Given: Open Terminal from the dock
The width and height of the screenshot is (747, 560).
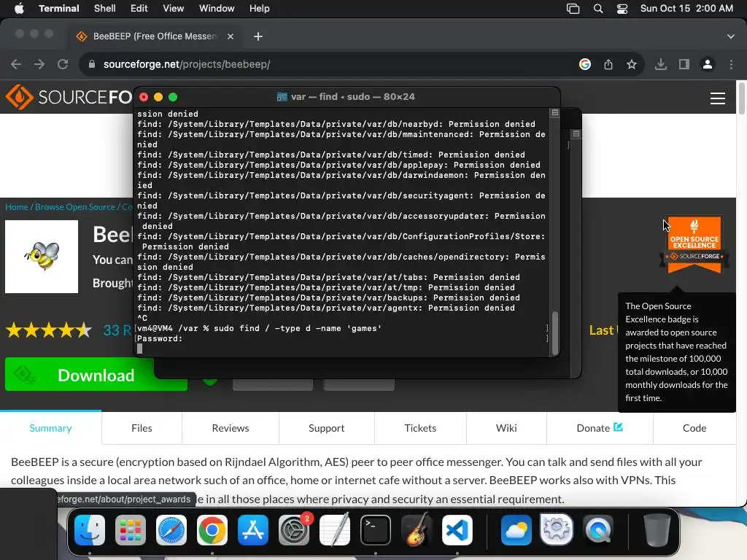Looking at the screenshot, I should point(376,530).
